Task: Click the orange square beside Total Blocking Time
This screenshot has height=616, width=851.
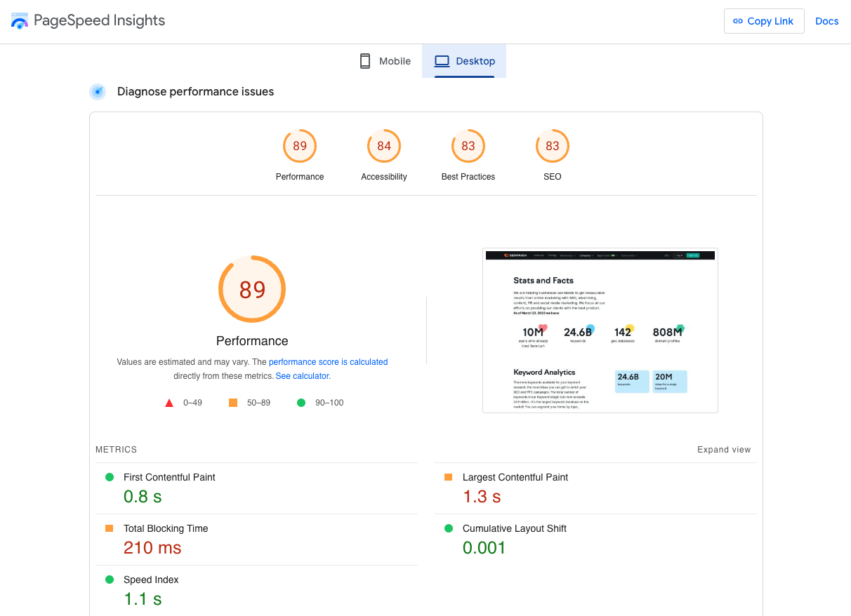Action: (x=110, y=528)
